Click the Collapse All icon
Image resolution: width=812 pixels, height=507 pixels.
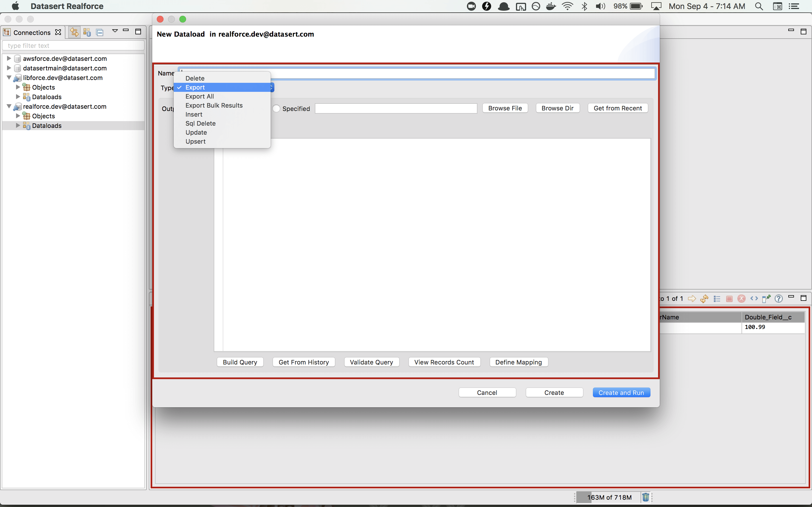tap(100, 32)
